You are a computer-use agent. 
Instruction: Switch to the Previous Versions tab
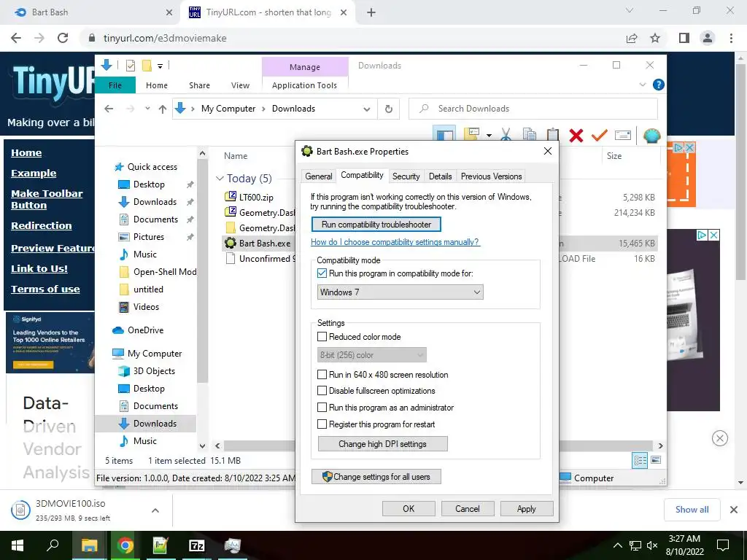(x=491, y=176)
